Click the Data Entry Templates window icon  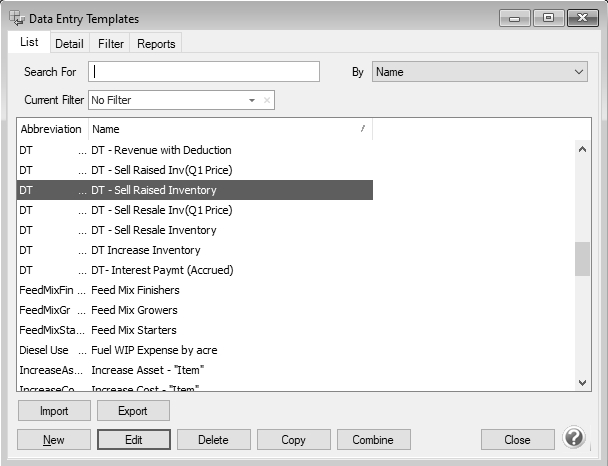(x=17, y=18)
